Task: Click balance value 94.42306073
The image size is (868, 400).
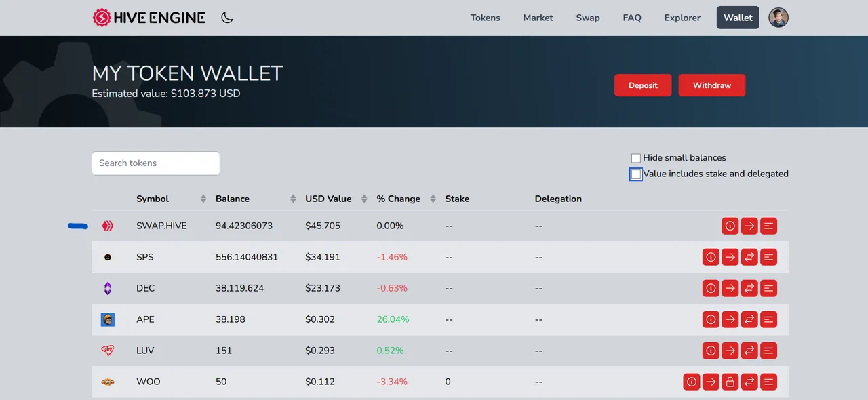Action: click(x=244, y=226)
